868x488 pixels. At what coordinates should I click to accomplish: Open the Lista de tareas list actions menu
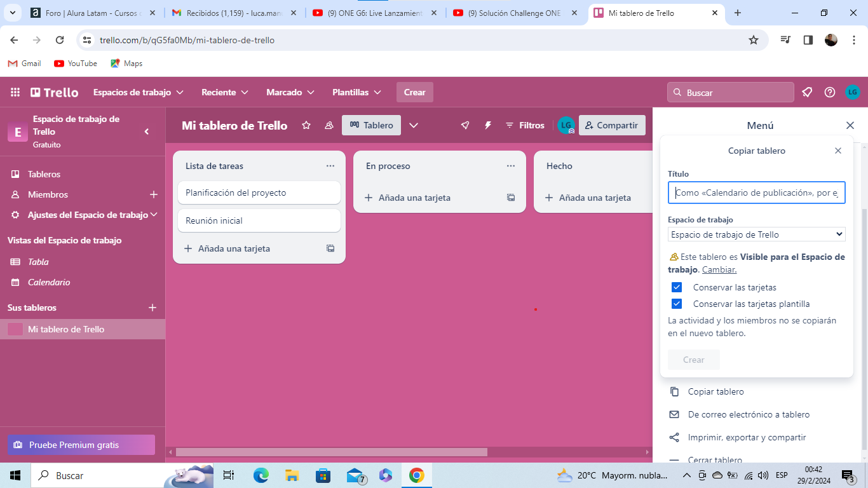pyautogui.click(x=330, y=166)
